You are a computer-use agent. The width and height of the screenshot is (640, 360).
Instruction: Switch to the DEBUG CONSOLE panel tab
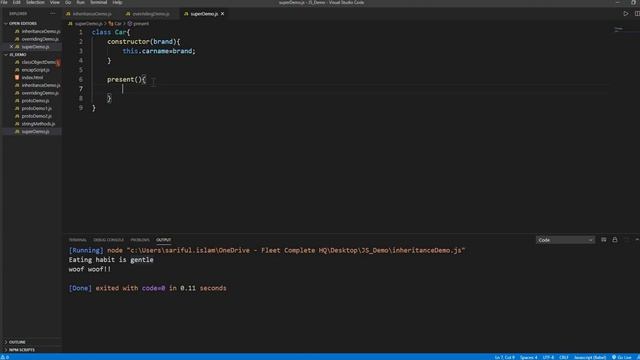pyautogui.click(x=108, y=240)
